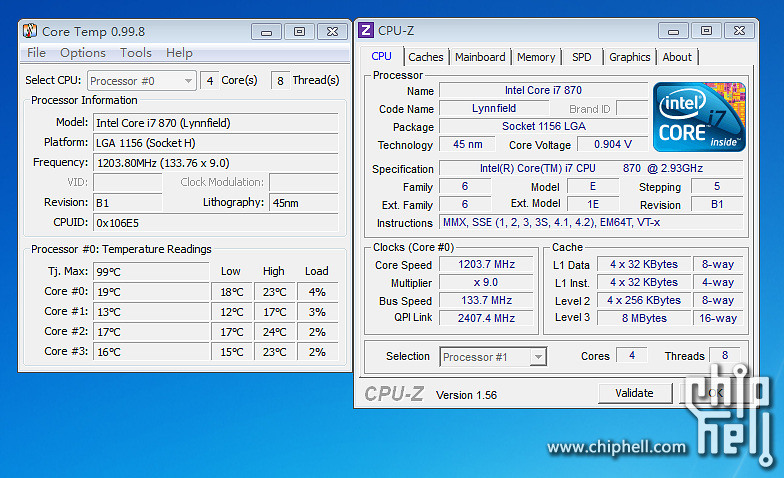Image resolution: width=784 pixels, height=478 pixels.
Task: Switch to the Caches tab
Action: pos(426,57)
